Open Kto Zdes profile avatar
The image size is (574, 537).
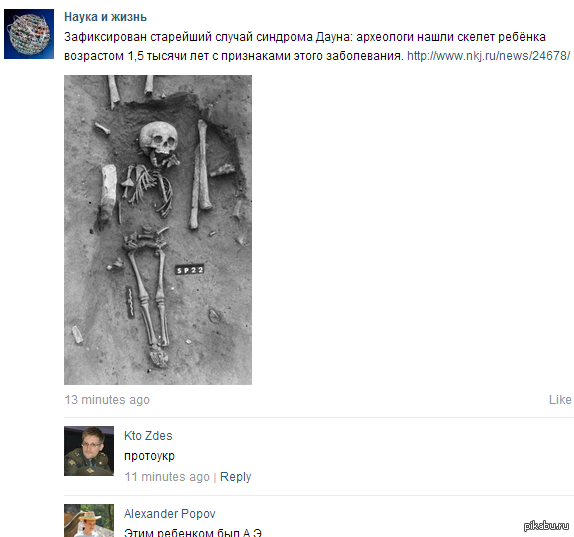(x=89, y=451)
